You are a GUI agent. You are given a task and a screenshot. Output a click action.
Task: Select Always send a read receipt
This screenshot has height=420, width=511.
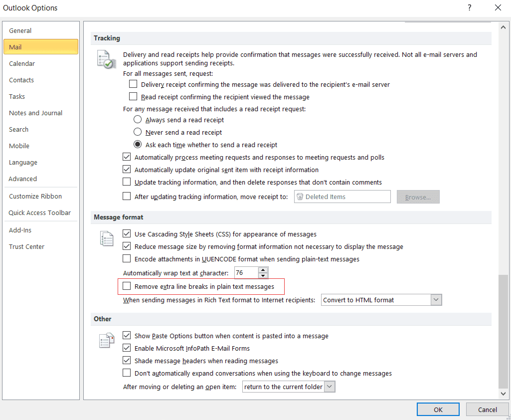click(x=138, y=120)
